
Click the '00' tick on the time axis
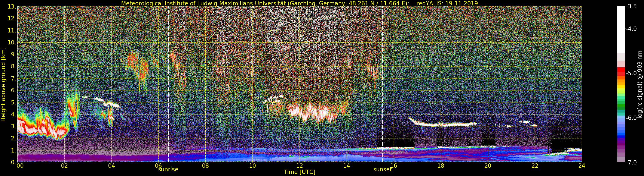click(x=20, y=166)
